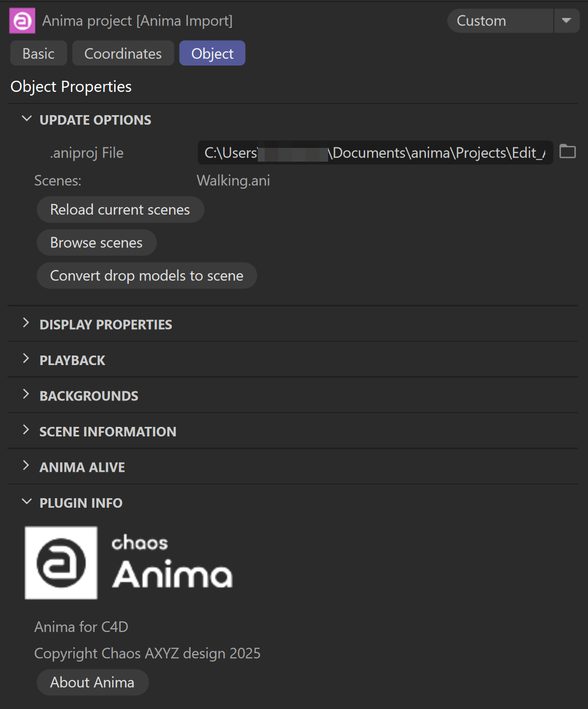The width and height of the screenshot is (588, 709).
Task: Click the Copyright Chaos AXYZ design 2025 text
Action: (x=147, y=654)
